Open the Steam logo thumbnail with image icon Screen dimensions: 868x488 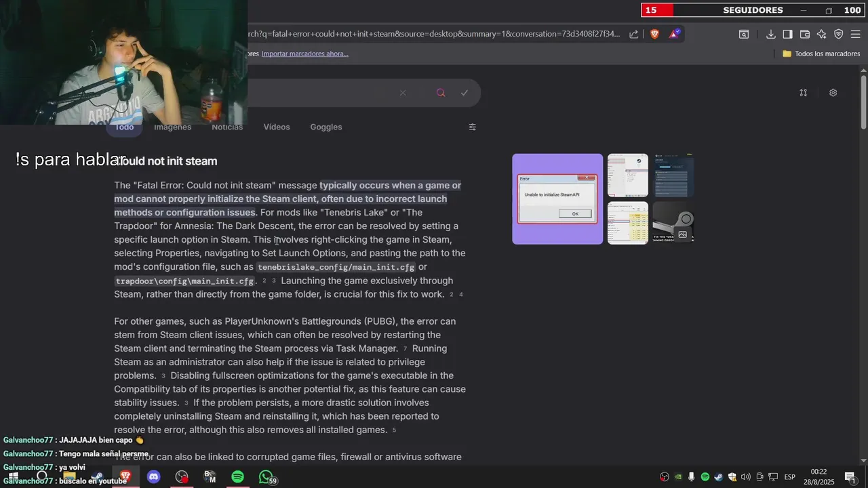673,223
